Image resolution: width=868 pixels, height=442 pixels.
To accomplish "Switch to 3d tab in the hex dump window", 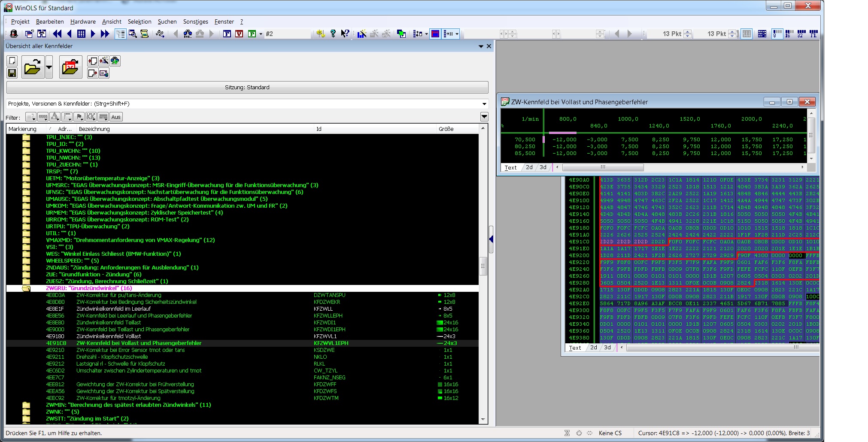I will [x=607, y=348].
